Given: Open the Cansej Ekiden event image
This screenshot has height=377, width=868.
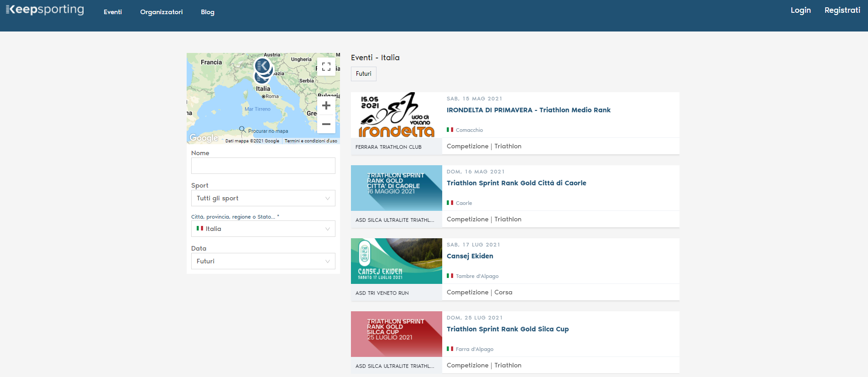Looking at the screenshot, I should point(396,261).
